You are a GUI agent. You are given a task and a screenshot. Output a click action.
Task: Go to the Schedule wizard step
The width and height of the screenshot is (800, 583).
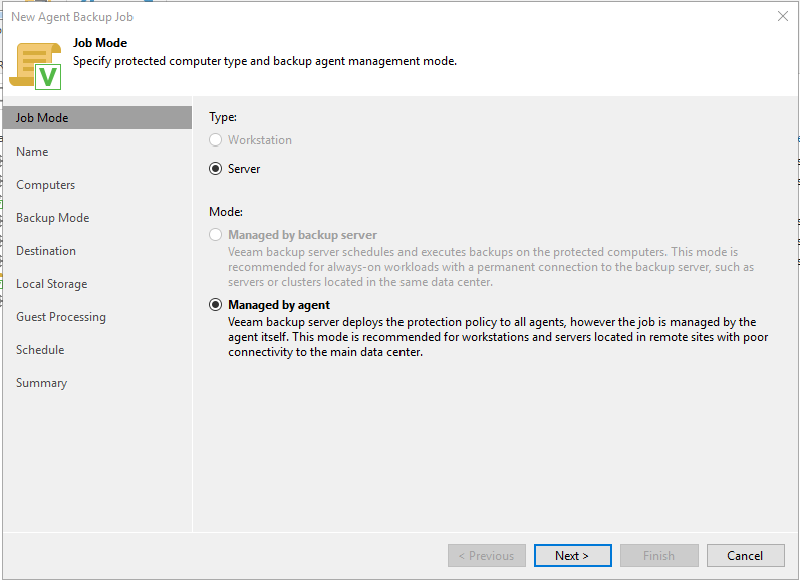point(40,350)
